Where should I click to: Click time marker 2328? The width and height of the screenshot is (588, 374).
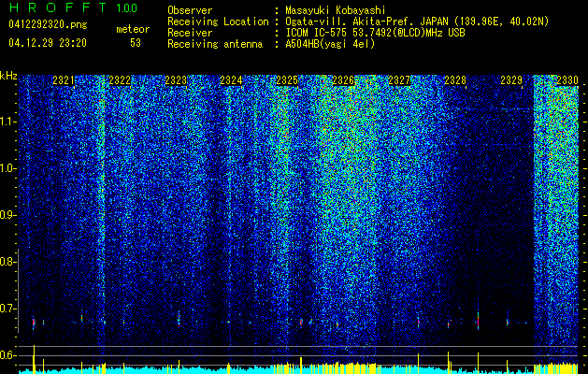click(455, 80)
